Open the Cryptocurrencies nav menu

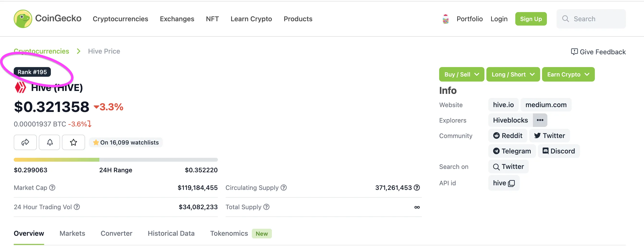point(120,19)
